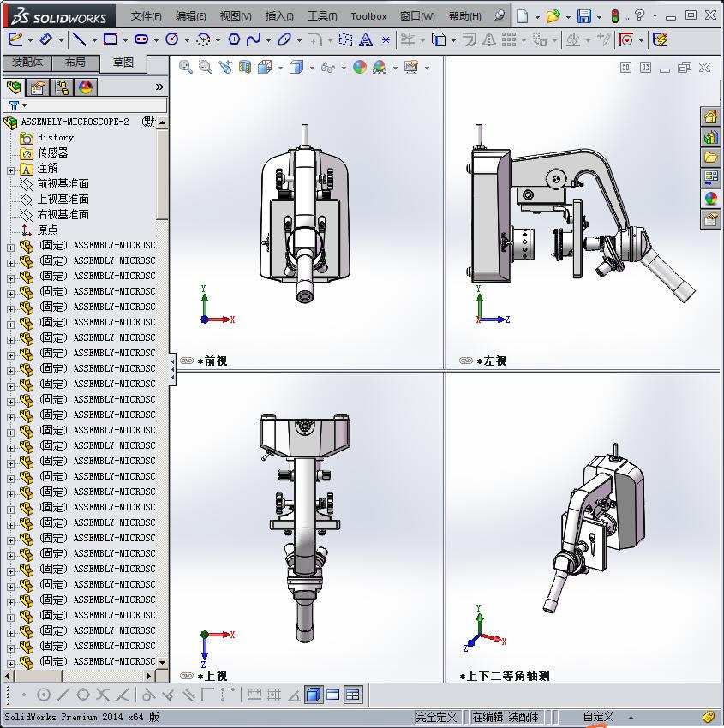Open the Toolbox menu
Viewport: 724px width, 728px height.
(368, 16)
